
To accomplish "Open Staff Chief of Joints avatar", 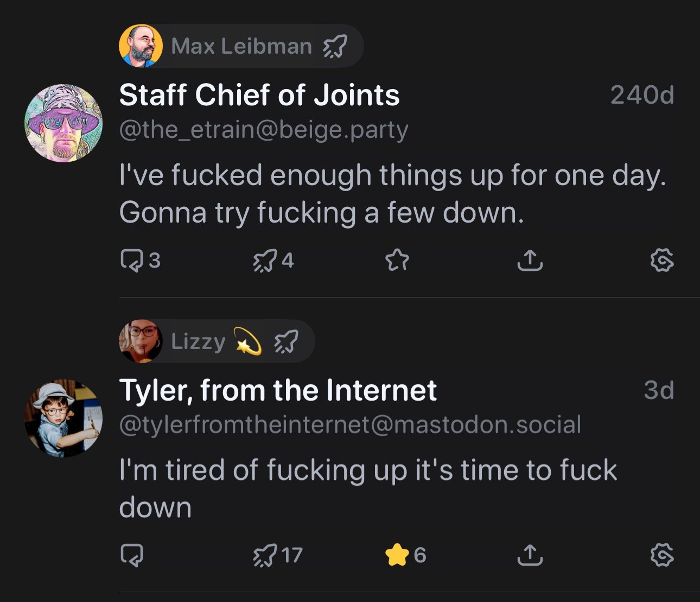I will 63,123.
